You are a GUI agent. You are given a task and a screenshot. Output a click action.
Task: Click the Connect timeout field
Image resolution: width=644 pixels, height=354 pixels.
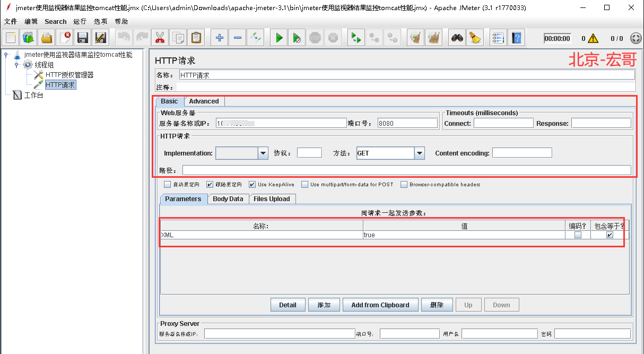click(503, 123)
